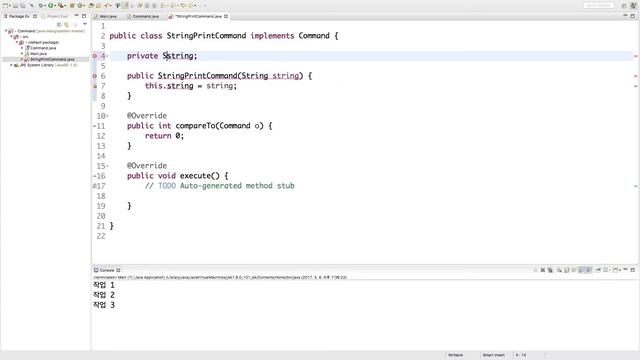The height and width of the screenshot is (360, 640).
Task: Click the compareTo method name
Action: pyautogui.click(x=196, y=126)
